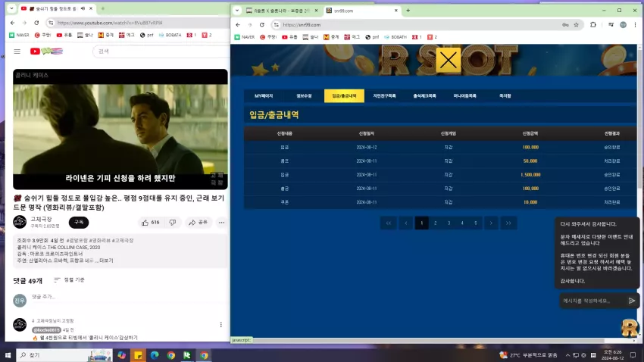Send the chat message arrow

[x=632, y=301]
